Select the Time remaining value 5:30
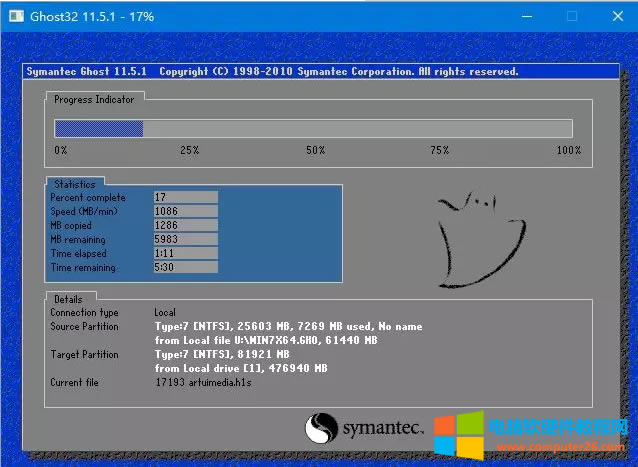Screen dimensions: 638x467 point(186,267)
